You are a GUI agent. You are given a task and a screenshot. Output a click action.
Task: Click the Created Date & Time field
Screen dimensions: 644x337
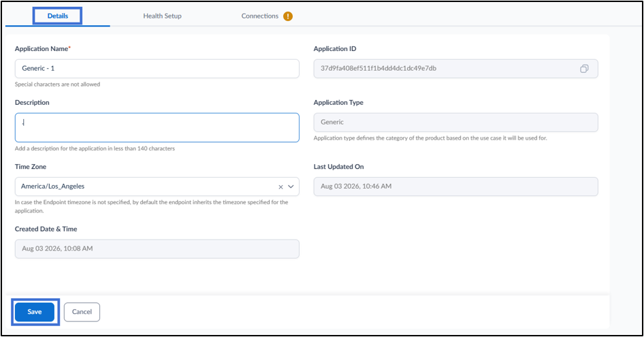point(157,249)
